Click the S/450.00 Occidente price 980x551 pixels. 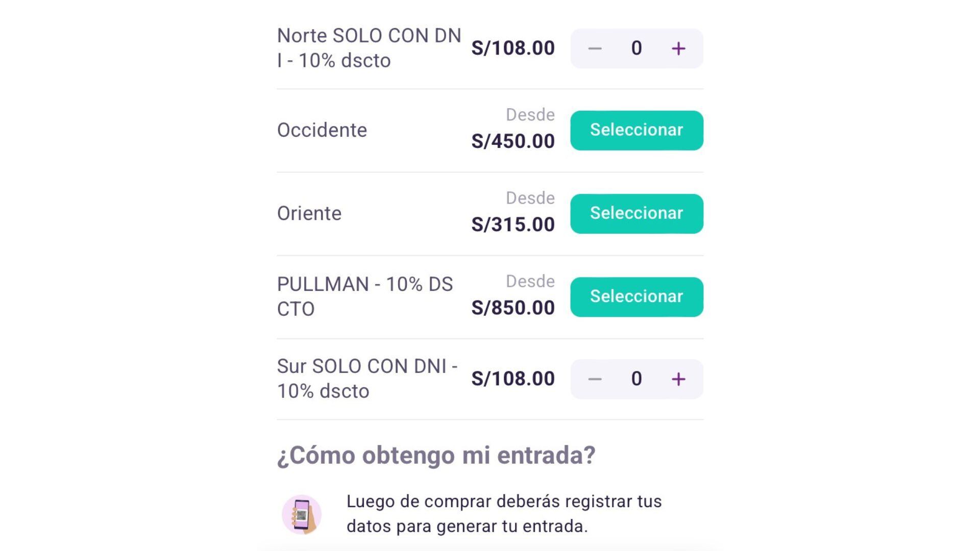[x=513, y=141]
